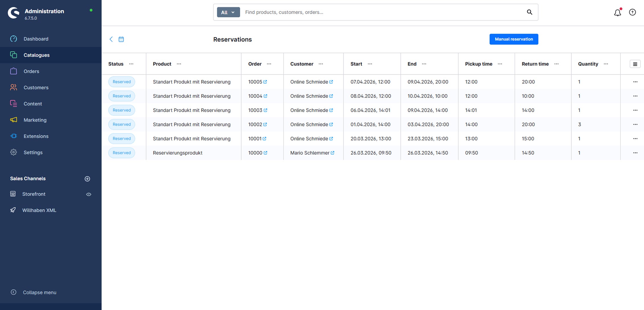
Task: Click the Extensions plug icon
Action: pyautogui.click(x=13, y=136)
